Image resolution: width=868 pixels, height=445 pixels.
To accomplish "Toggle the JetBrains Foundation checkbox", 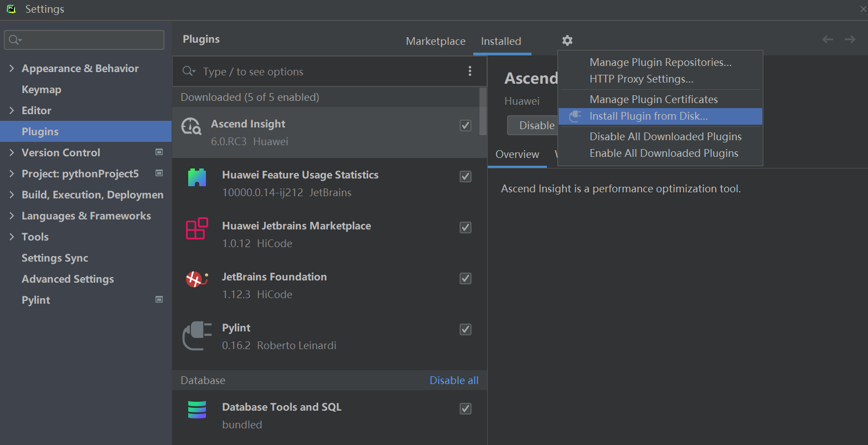I will coord(466,278).
